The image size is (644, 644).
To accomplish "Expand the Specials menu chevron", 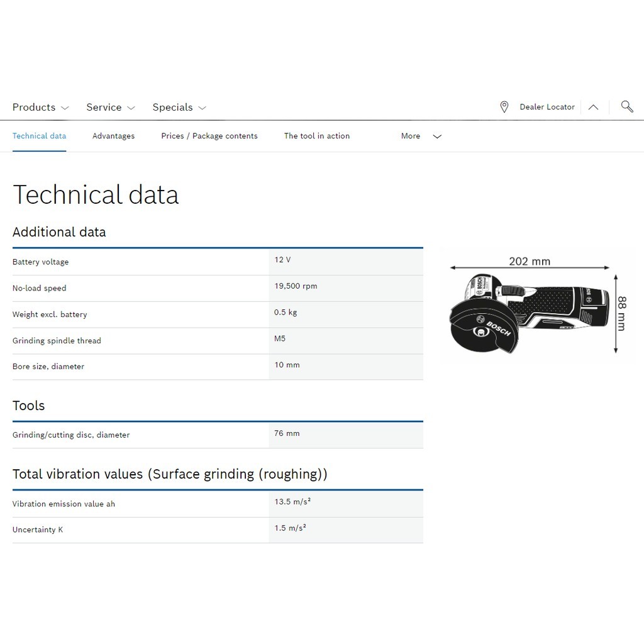I will [x=202, y=108].
